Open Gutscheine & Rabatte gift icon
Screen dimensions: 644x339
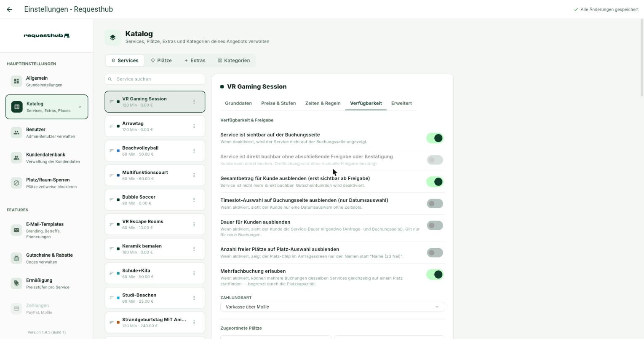tap(16, 258)
